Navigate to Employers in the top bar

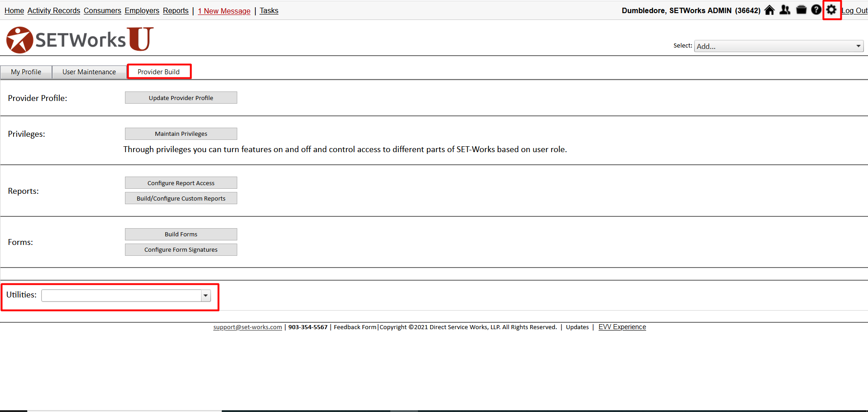point(142,11)
